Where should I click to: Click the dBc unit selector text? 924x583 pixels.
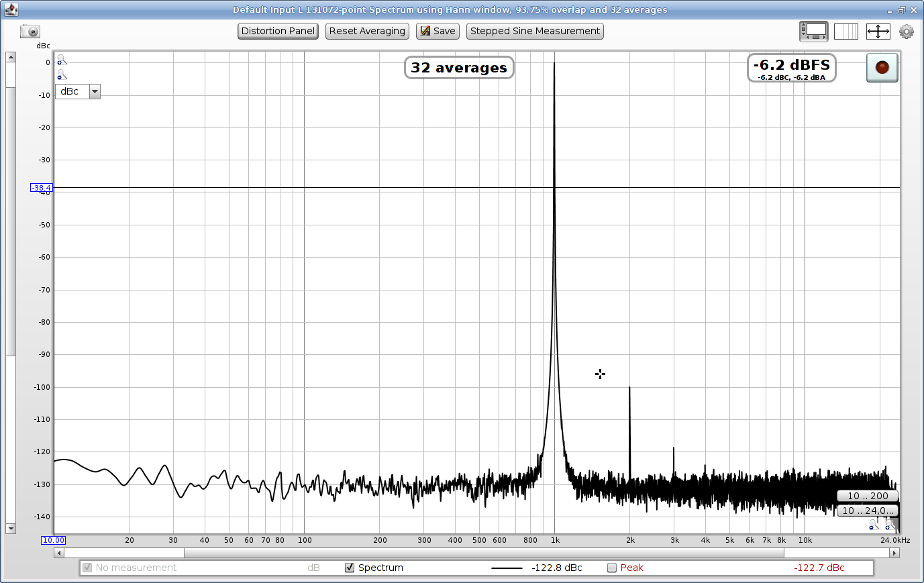click(x=70, y=91)
